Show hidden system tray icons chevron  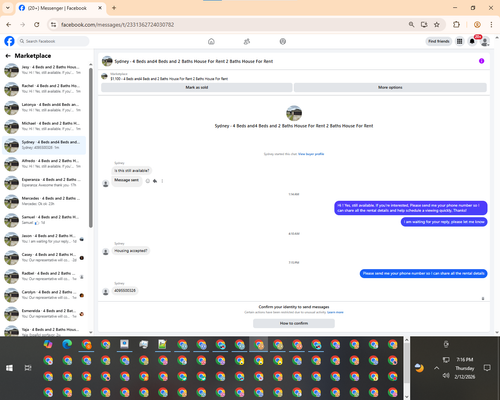[x=436, y=368]
